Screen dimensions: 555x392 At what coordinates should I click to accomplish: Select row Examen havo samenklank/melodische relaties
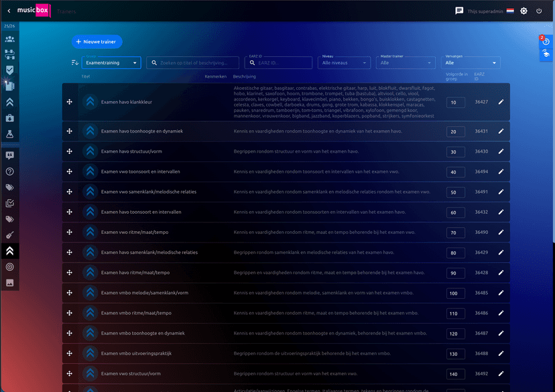[x=286, y=252]
